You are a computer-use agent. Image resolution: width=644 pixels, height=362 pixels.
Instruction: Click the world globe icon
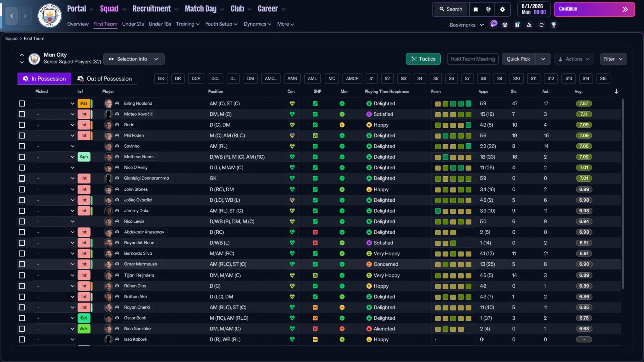click(x=488, y=9)
